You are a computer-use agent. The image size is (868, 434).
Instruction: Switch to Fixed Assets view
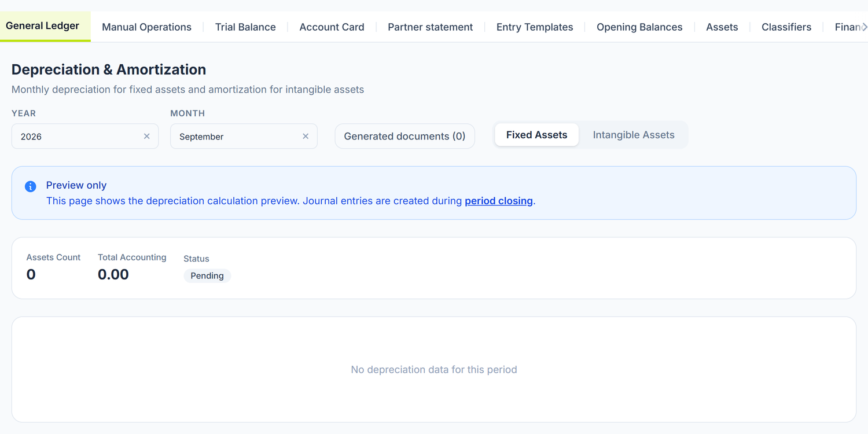pyautogui.click(x=536, y=135)
